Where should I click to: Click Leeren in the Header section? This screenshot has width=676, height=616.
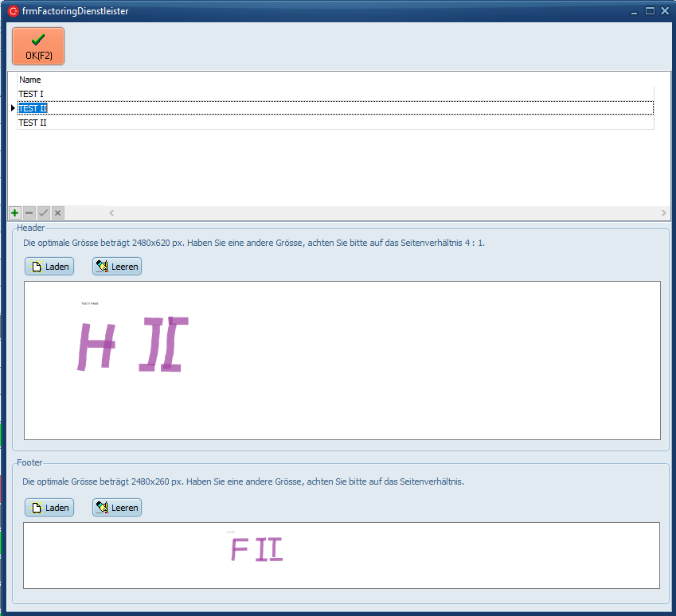tap(117, 267)
